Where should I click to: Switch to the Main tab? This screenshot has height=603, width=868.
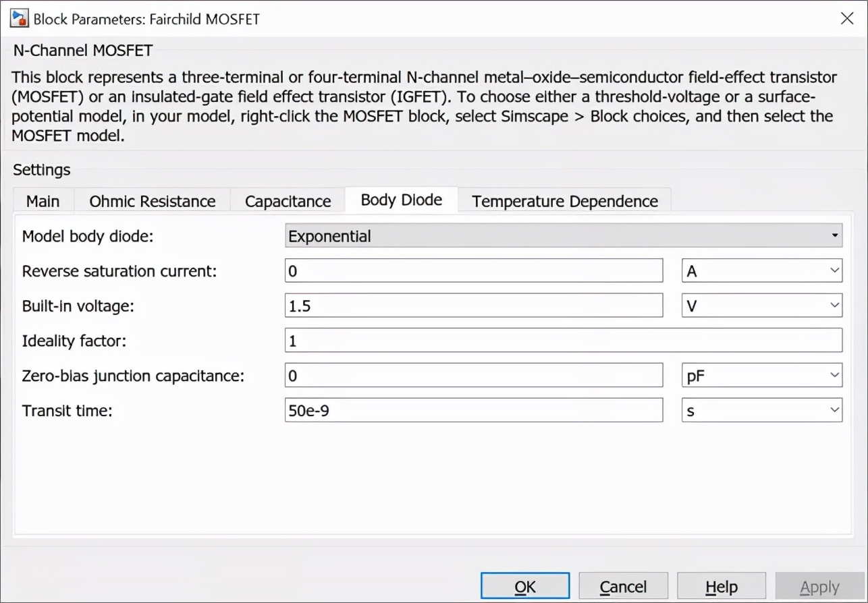(x=43, y=201)
